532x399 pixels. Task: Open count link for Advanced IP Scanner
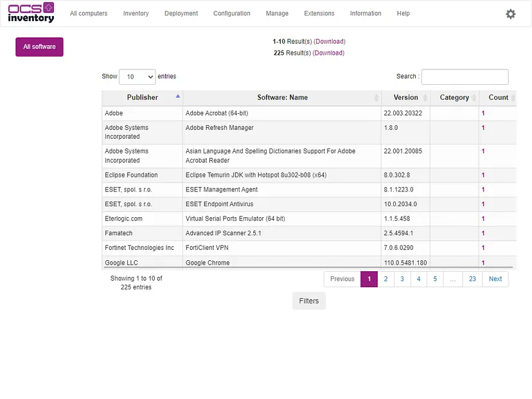(483, 233)
